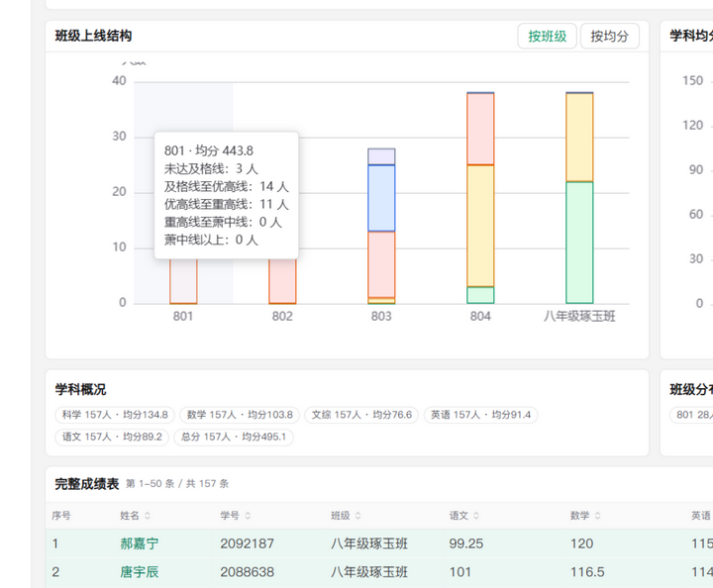
Task: Click 数学 score 120 cell
Action: [x=582, y=543]
